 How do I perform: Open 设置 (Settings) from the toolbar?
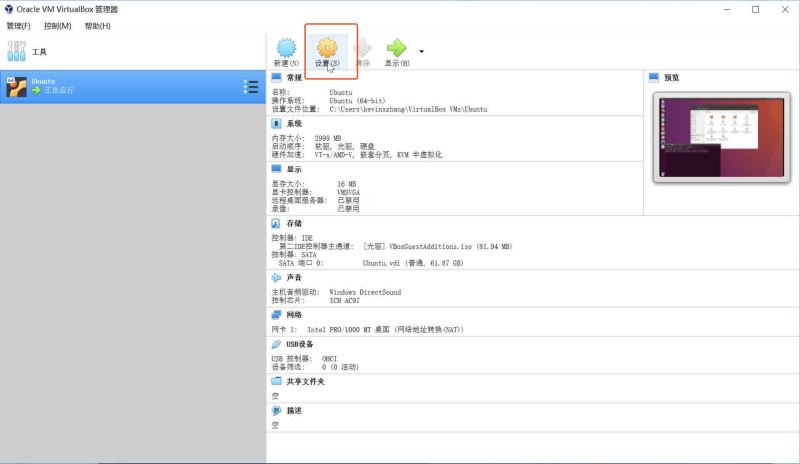(x=327, y=50)
